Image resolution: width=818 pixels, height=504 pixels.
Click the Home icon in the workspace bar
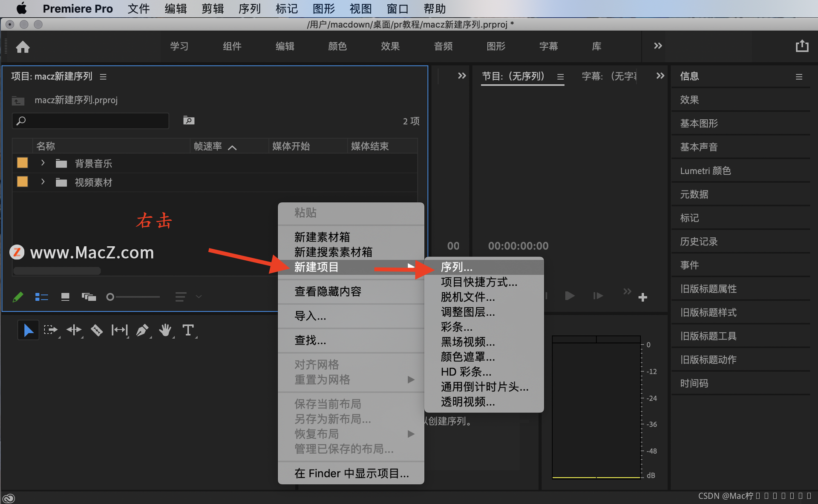click(23, 46)
